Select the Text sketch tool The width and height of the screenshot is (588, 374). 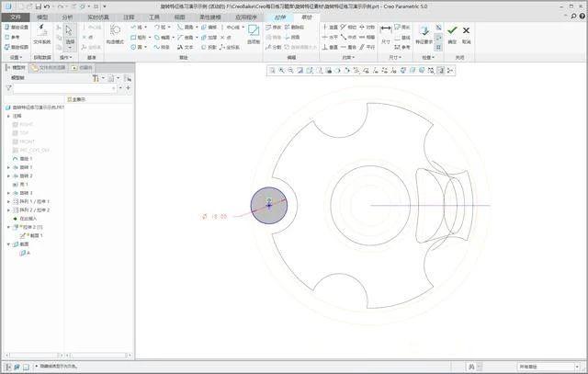point(185,47)
